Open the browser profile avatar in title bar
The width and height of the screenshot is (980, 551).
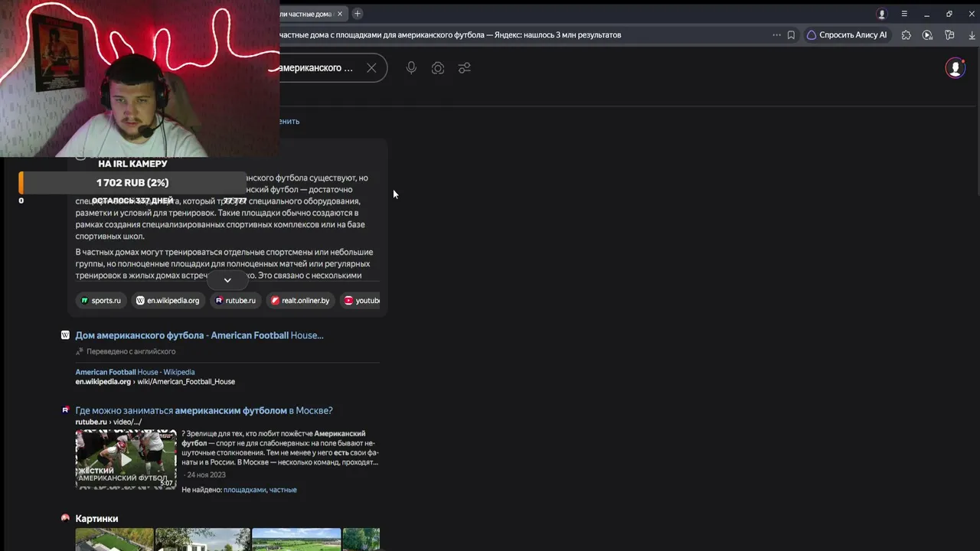click(x=882, y=14)
